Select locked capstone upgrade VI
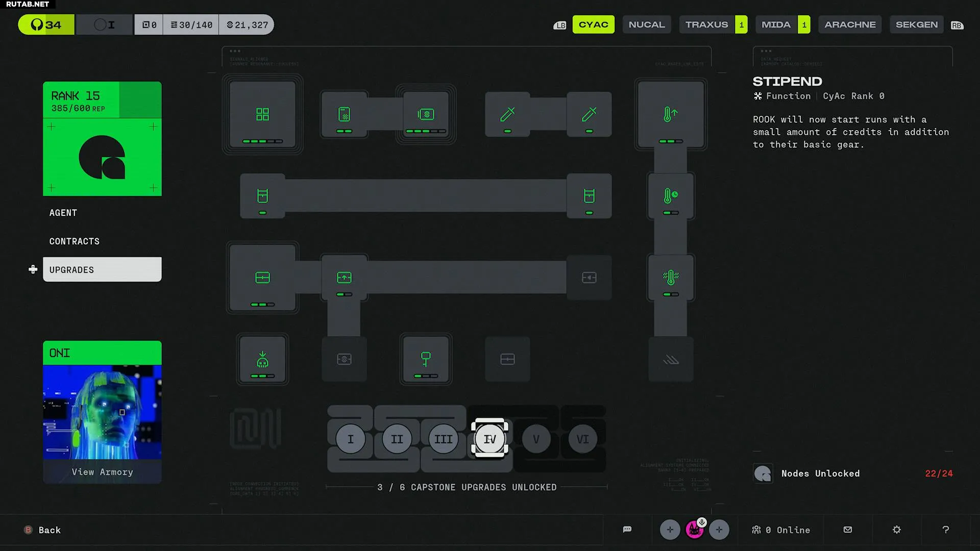 point(582,439)
